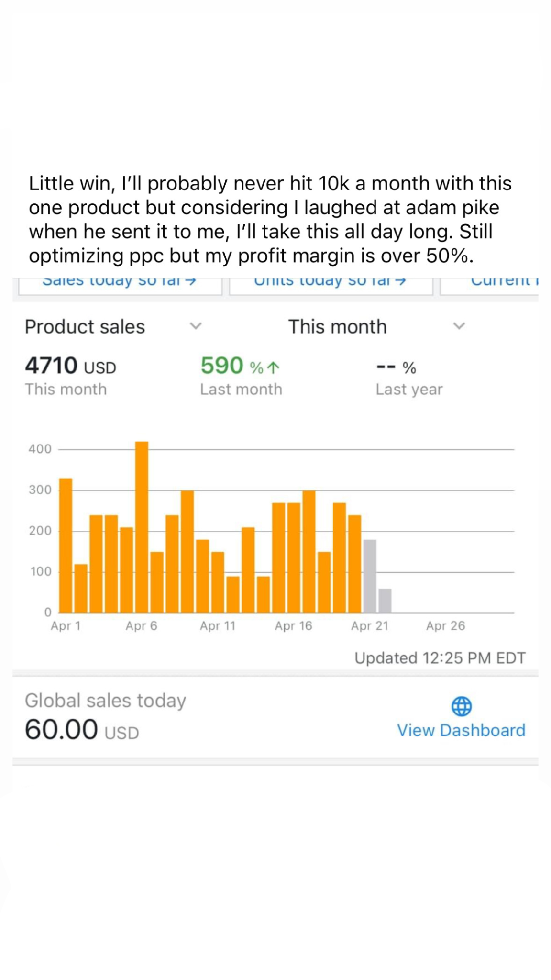
Task: Open the View Dashboard link
Action: pyautogui.click(x=461, y=730)
